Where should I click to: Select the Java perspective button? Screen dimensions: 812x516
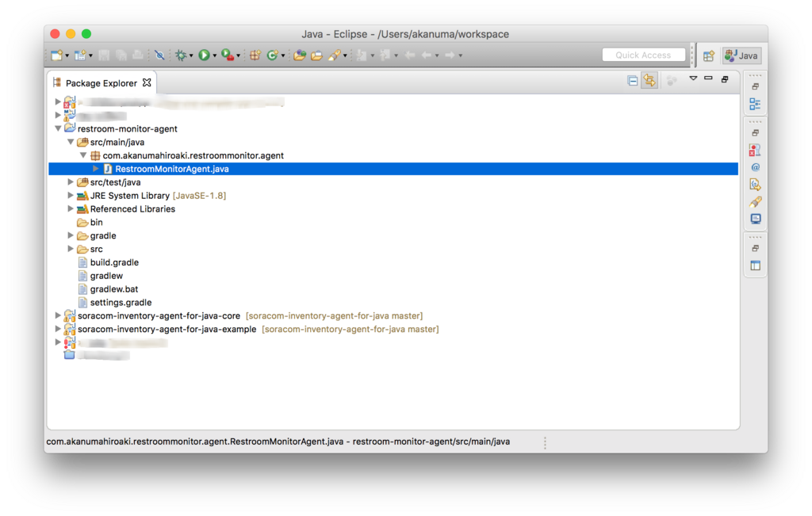tap(741, 56)
